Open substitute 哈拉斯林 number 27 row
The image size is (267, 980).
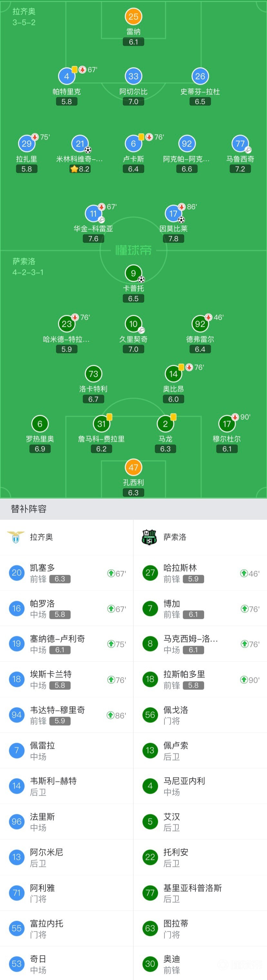pyautogui.click(x=200, y=573)
